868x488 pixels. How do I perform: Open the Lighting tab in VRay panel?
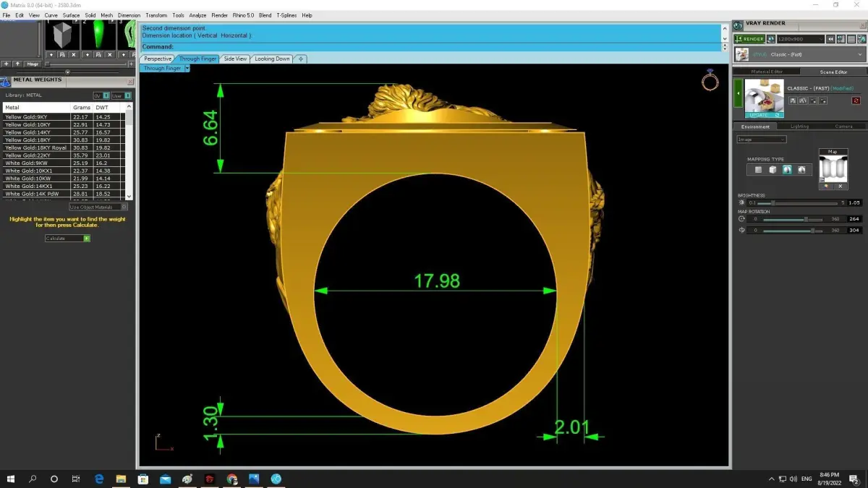pyautogui.click(x=799, y=127)
